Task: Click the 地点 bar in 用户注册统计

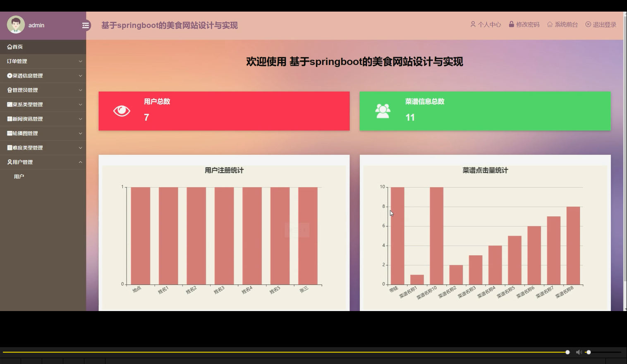Action: (141, 236)
